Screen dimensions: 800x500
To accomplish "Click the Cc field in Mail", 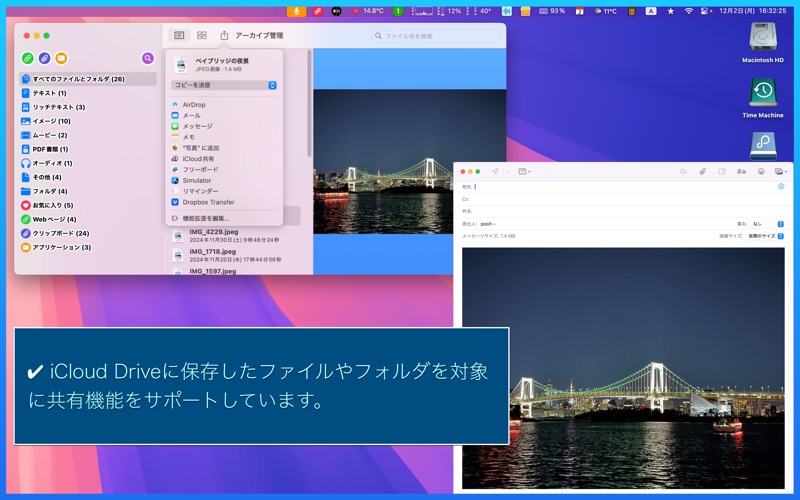I will 622,199.
